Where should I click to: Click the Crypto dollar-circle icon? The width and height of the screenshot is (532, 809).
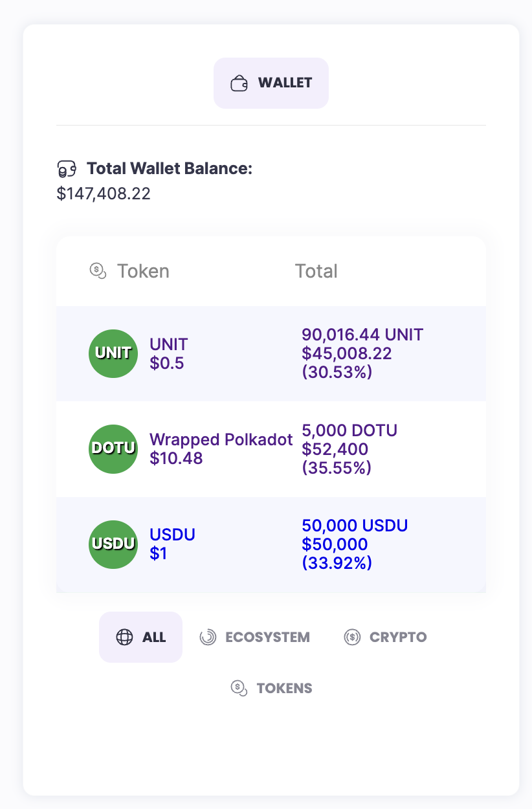(x=352, y=637)
